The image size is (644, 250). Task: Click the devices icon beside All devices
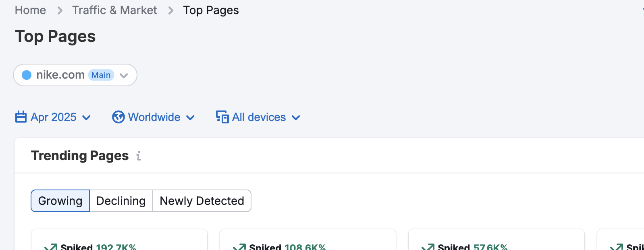[x=222, y=117]
